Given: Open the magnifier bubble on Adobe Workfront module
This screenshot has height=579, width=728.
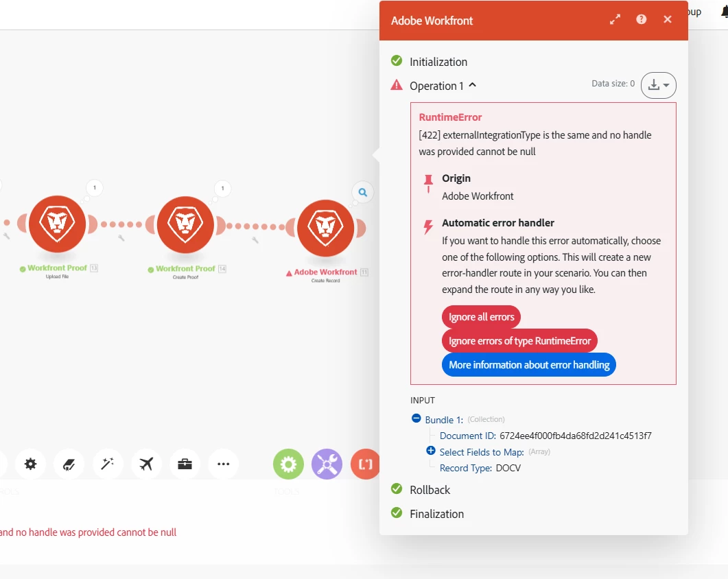Looking at the screenshot, I should [x=362, y=192].
